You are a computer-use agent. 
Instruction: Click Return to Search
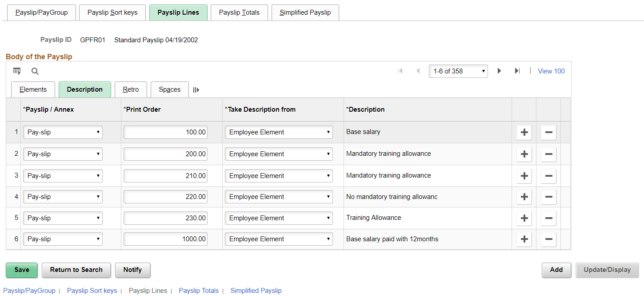76,270
